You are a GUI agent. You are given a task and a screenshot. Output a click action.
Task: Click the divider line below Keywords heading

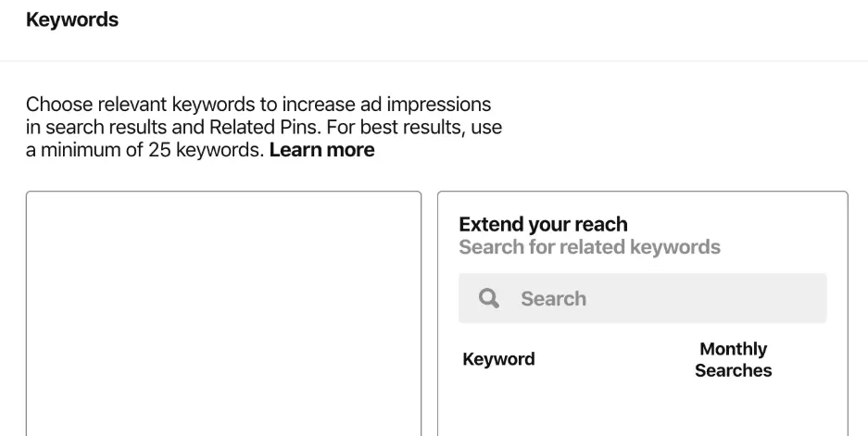coord(434,61)
